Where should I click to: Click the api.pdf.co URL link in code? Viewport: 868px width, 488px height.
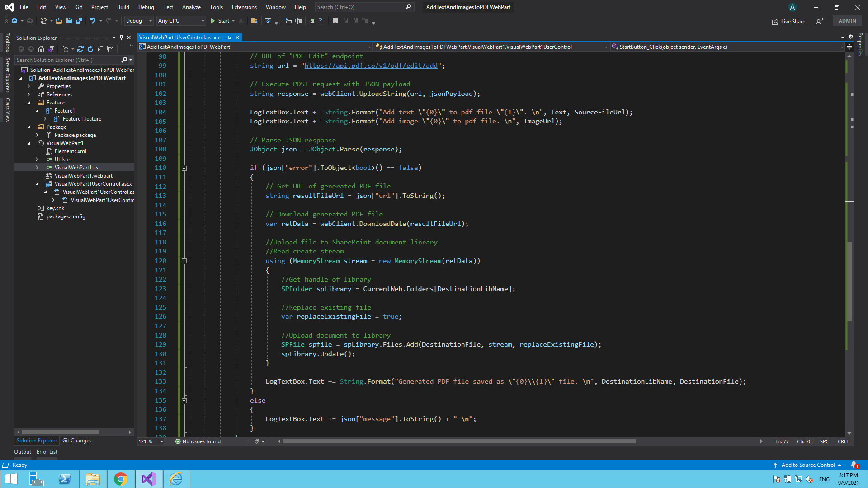371,66
